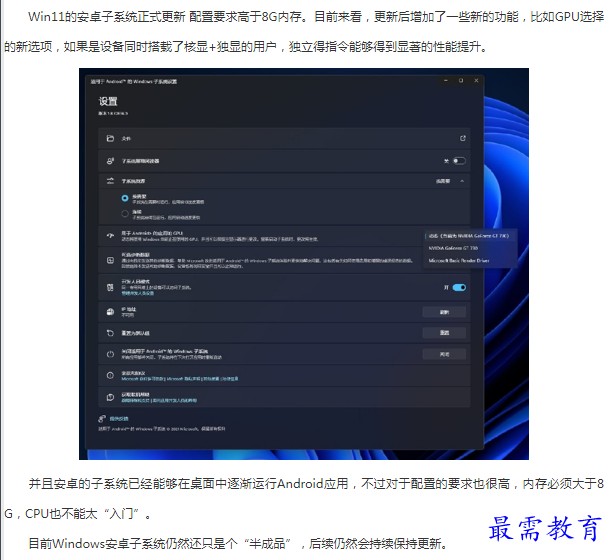Click the developer mode tools icon

(110, 287)
